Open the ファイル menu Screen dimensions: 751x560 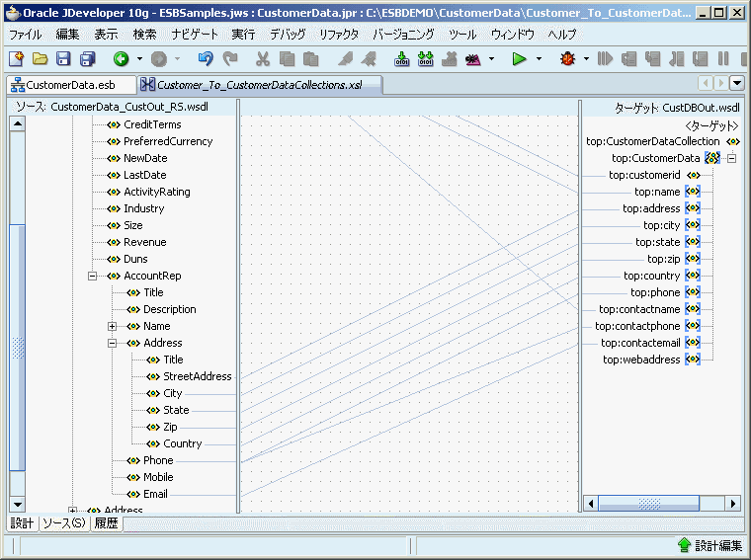[26, 35]
